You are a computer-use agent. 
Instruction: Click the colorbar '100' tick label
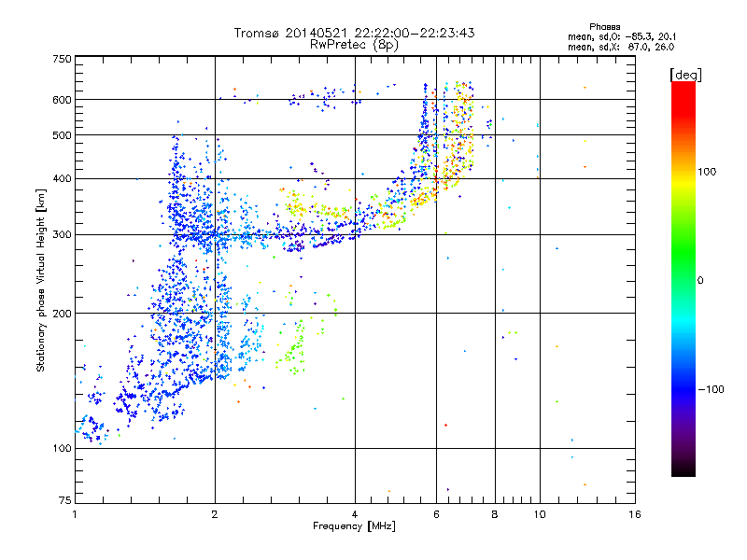pyautogui.click(x=707, y=172)
